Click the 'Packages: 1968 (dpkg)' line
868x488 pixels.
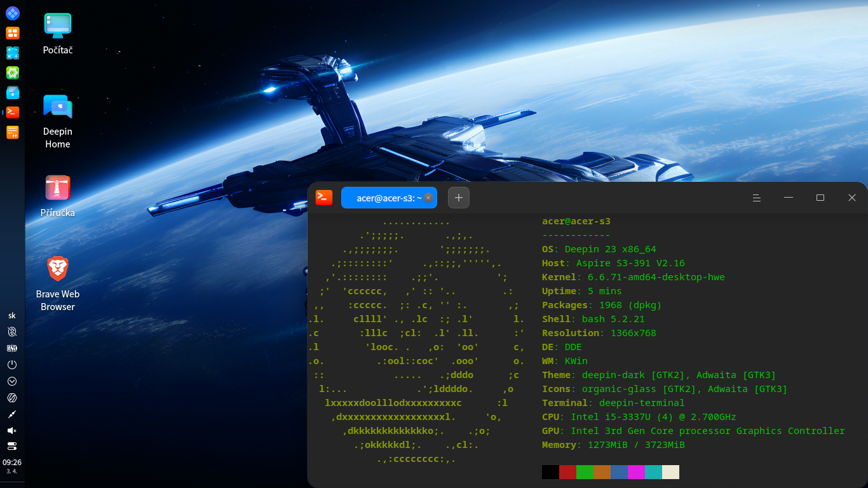(x=602, y=305)
